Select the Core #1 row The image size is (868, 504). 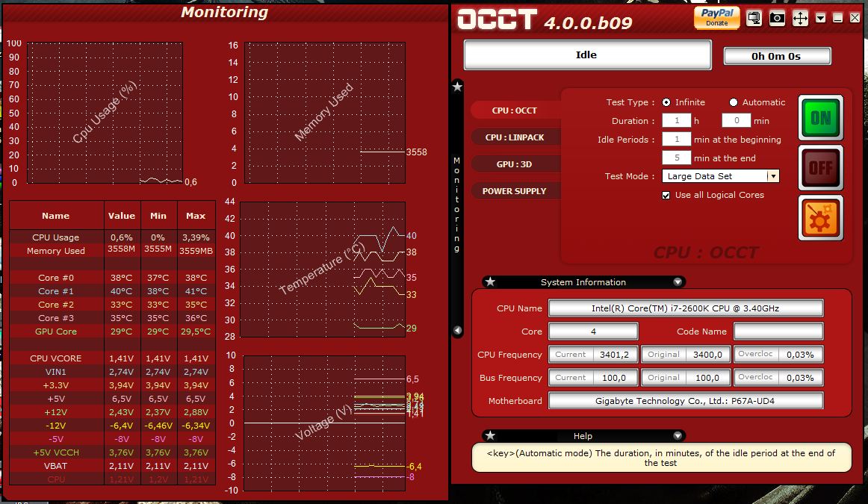point(112,291)
